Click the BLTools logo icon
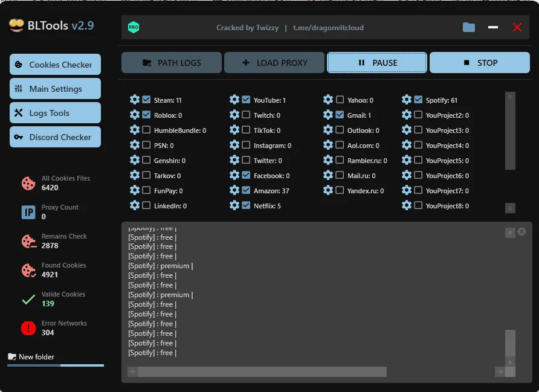The width and height of the screenshot is (539, 392). (x=16, y=25)
